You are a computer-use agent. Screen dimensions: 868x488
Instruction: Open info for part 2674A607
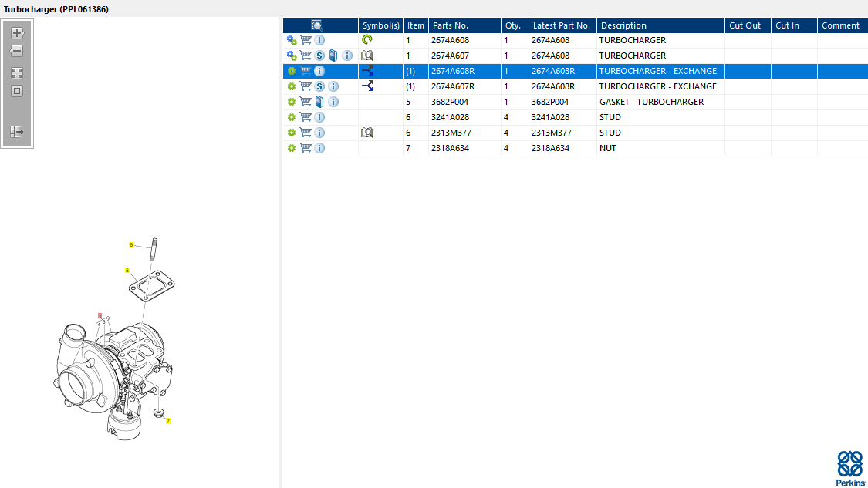347,56
